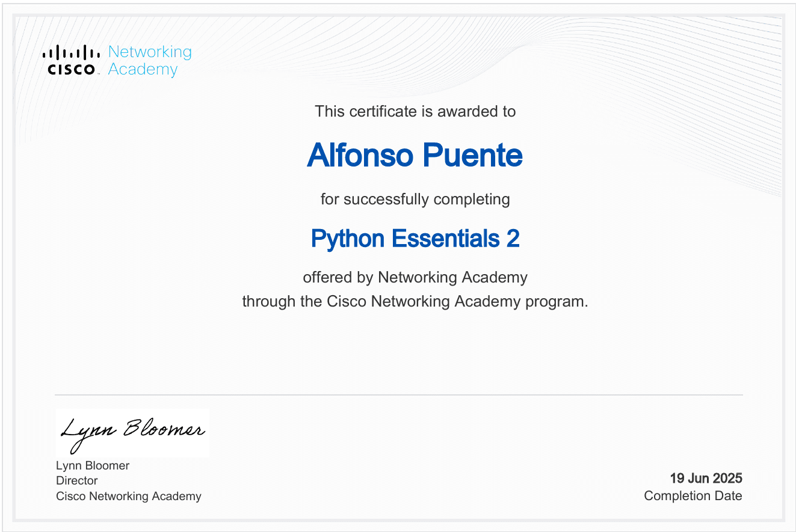
Task: Click 'for successfully completing' text
Action: (415, 199)
